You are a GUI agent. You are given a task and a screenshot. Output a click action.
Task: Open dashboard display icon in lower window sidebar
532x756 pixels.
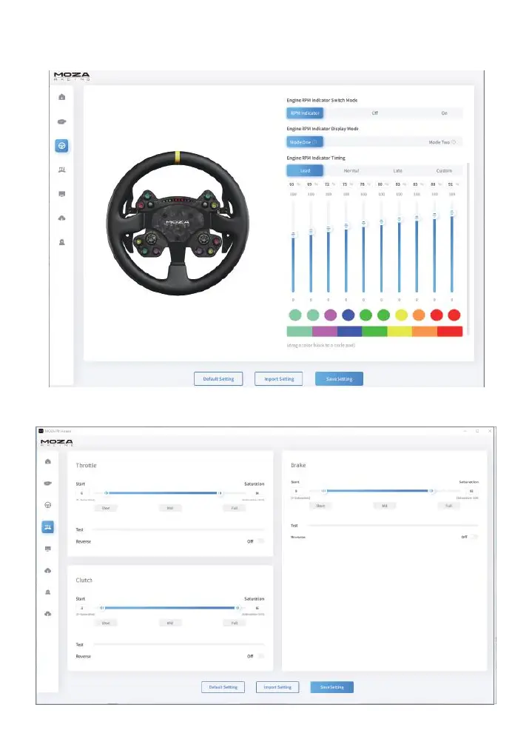[47, 549]
